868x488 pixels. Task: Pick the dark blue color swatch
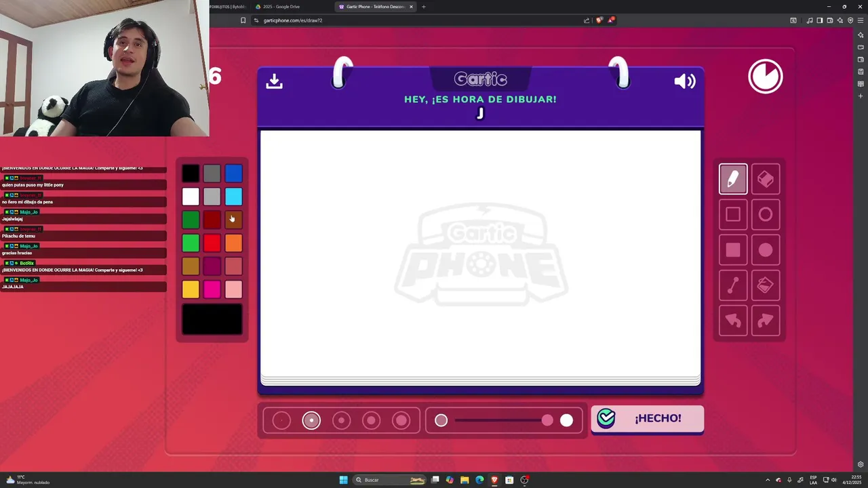point(233,174)
